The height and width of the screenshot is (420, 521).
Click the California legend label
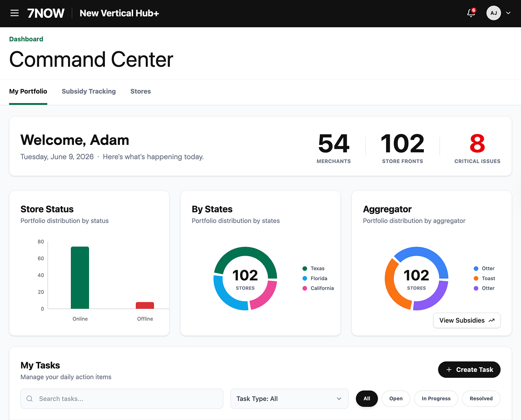322,288
